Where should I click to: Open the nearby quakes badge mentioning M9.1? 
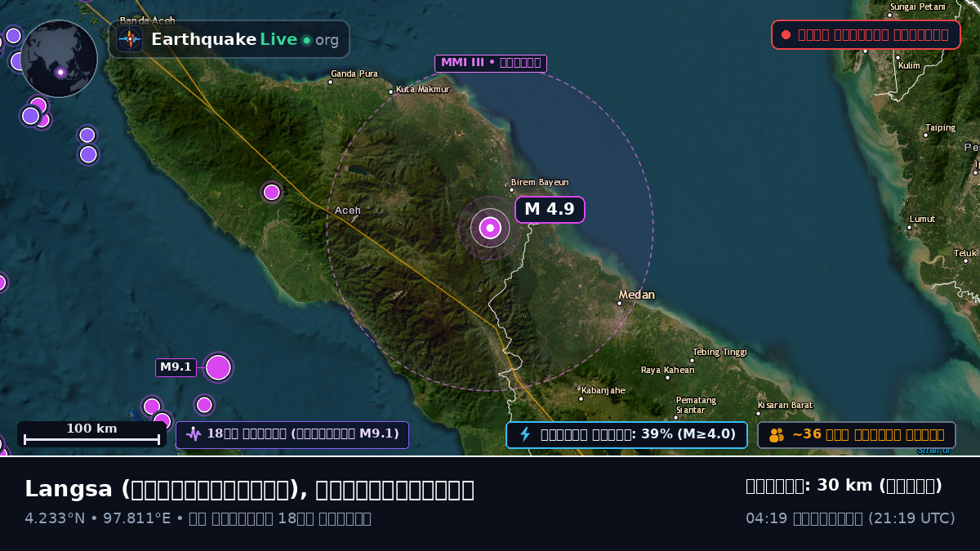[292, 434]
